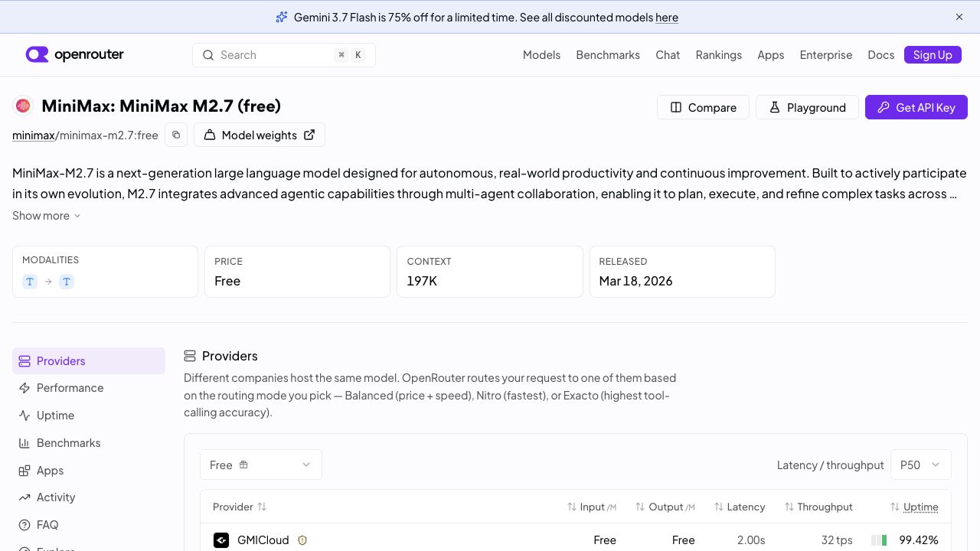Sort providers by Latency
The width and height of the screenshot is (980, 551).
pos(740,507)
